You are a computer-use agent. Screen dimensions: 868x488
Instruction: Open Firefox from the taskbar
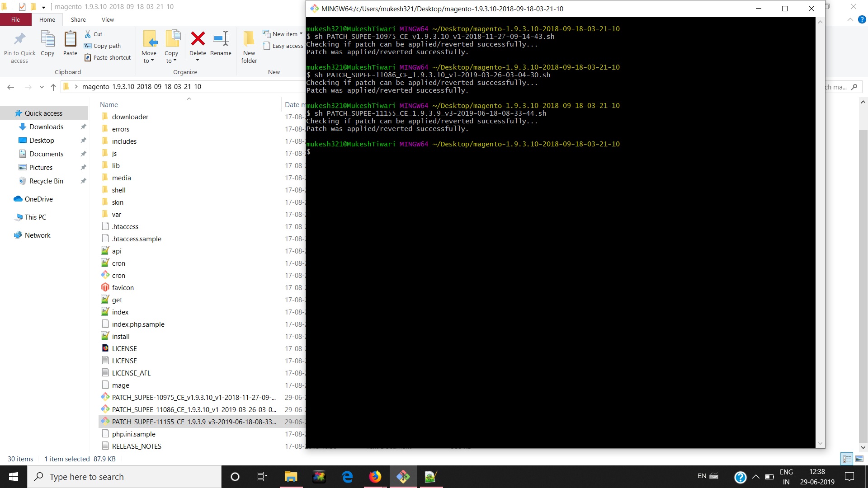[x=375, y=477]
